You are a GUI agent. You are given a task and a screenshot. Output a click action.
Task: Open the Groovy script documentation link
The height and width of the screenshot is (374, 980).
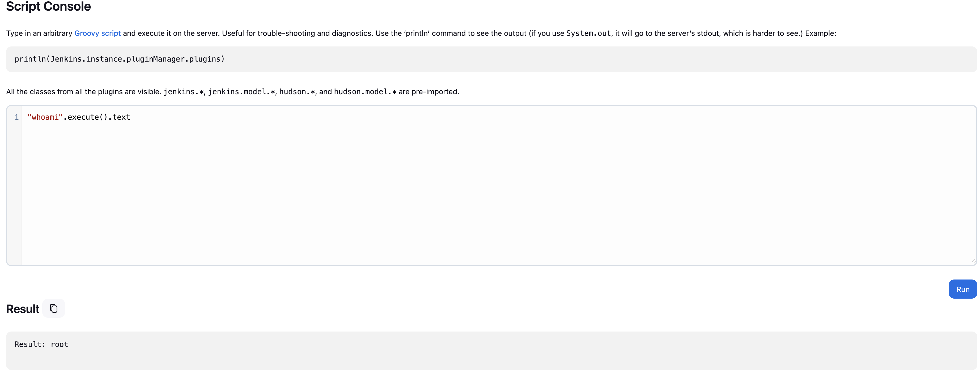[97, 33]
